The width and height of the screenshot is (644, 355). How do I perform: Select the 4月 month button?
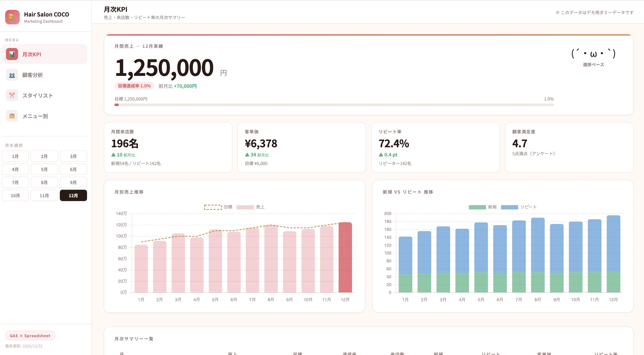point(15,169)
